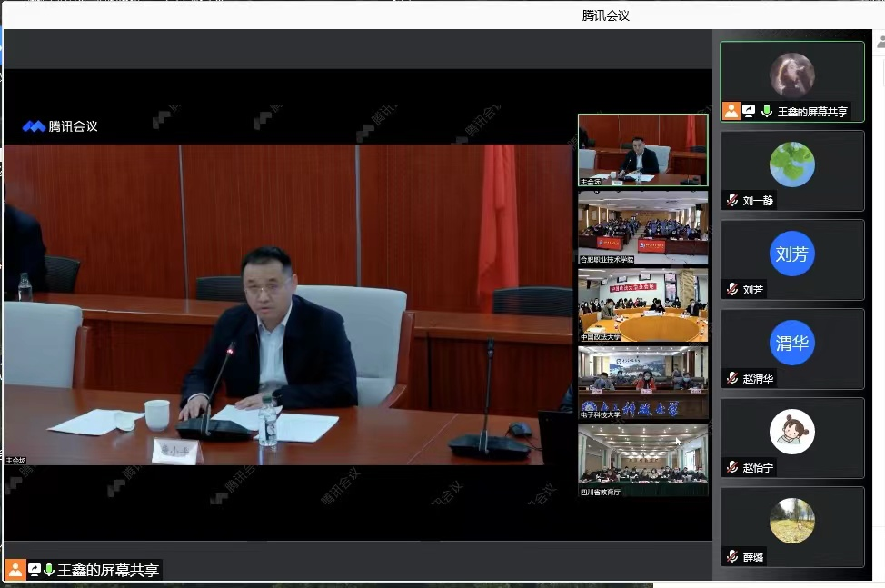Click 赵怡宁's cartoon girl avatar
885x588 pixels.
click(791, 432)
